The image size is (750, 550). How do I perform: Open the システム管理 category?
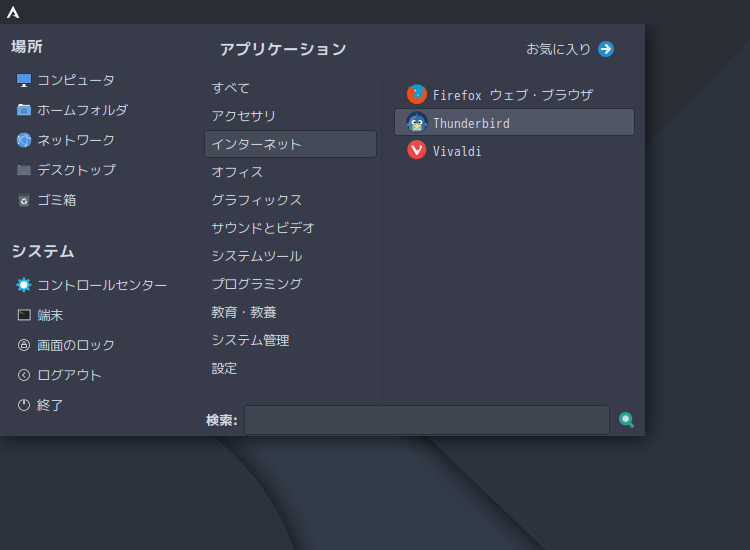point(290,340)
